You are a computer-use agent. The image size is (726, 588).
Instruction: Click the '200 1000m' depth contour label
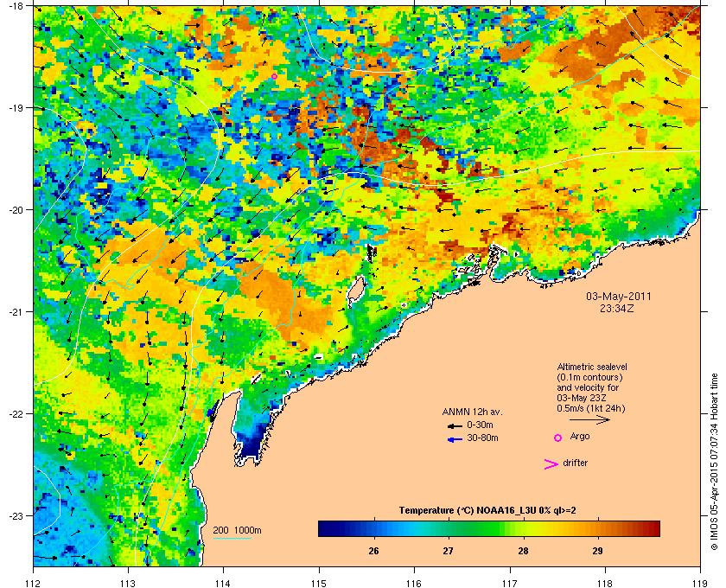tap(237, 531)
